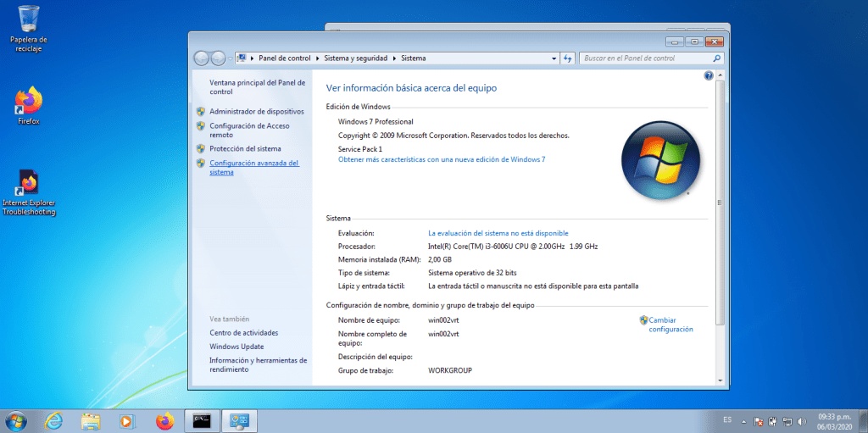Image resolution: width=868 pixels, height=433 pixels.
Task: Click the volume speaker tray icon
Action: [802, 421]
